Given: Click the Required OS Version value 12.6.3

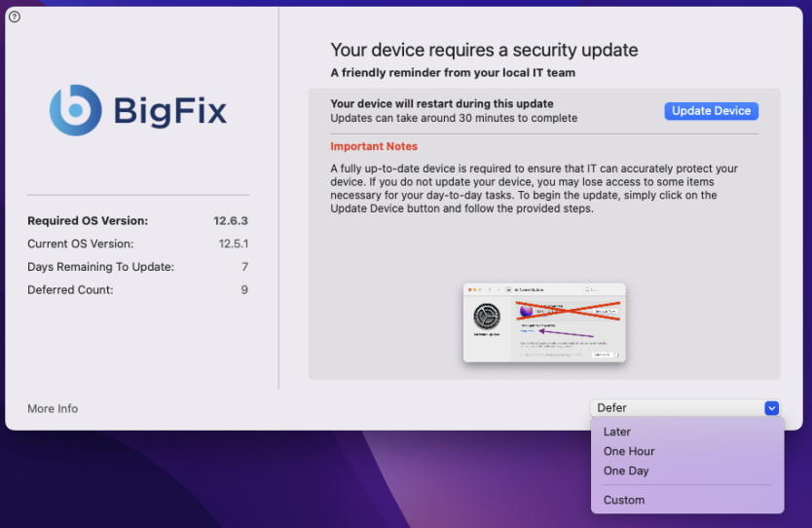Looking at the screenshot, I should tap(231, 220).
